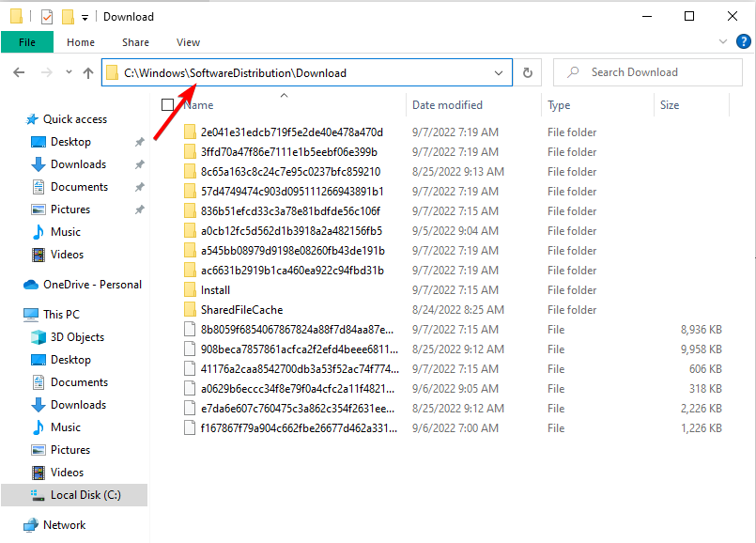Open the recent locations dropdown arrow
756x543 pixels.
(x=69, y=72)
